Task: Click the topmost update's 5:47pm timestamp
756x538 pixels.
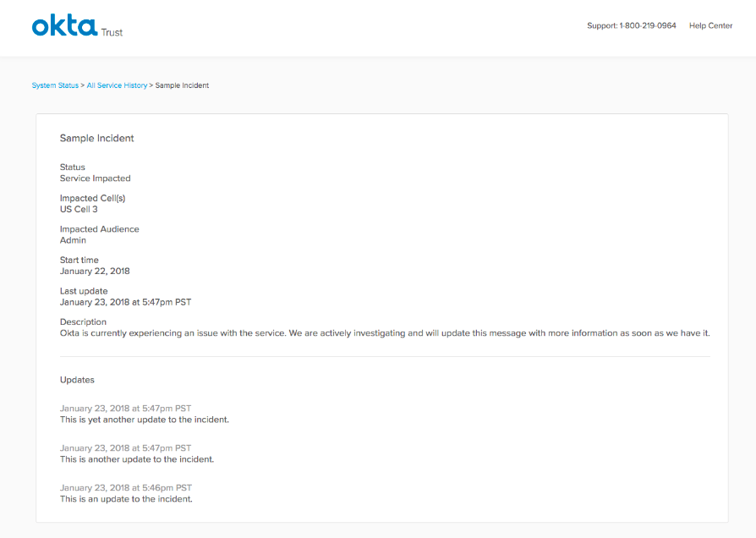Action: (125, 409)
